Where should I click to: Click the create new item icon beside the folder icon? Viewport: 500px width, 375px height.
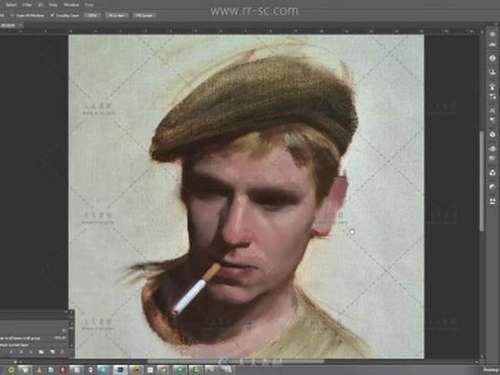52,352
